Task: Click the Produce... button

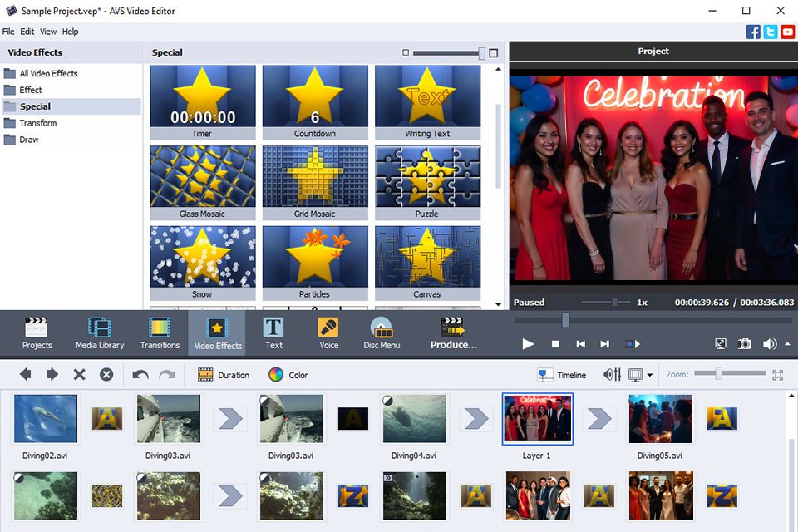Action: point(453,332)
